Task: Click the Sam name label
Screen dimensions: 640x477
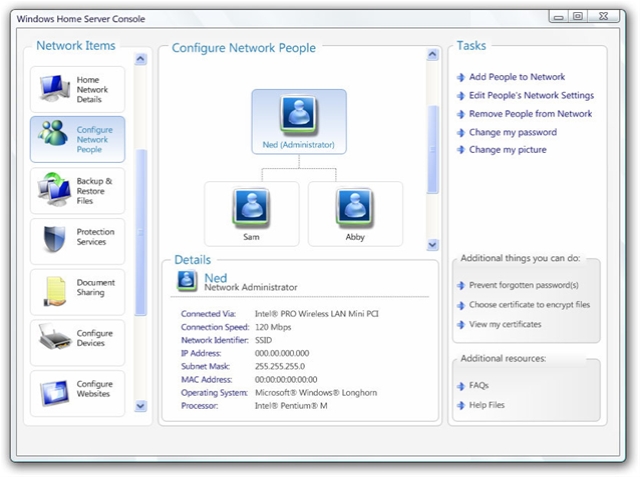Action: click(251, 237)
